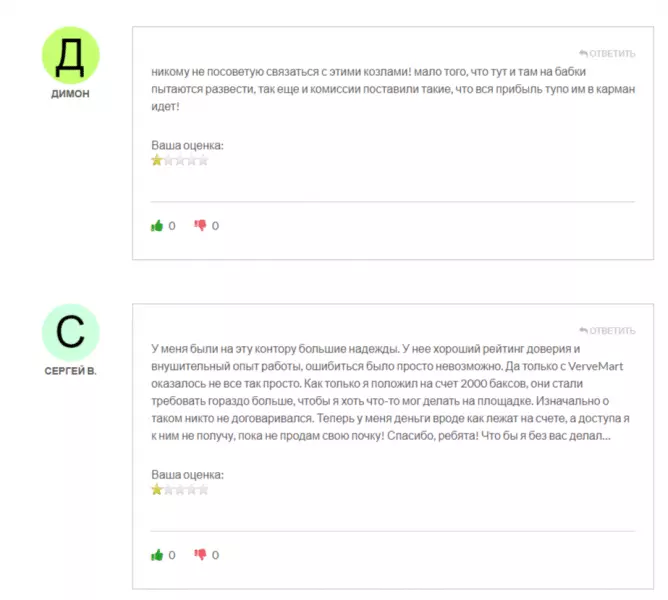Dislike Сергей В.'s review with thumbs down
Screen dimensions: 668x600
(200, 554)
